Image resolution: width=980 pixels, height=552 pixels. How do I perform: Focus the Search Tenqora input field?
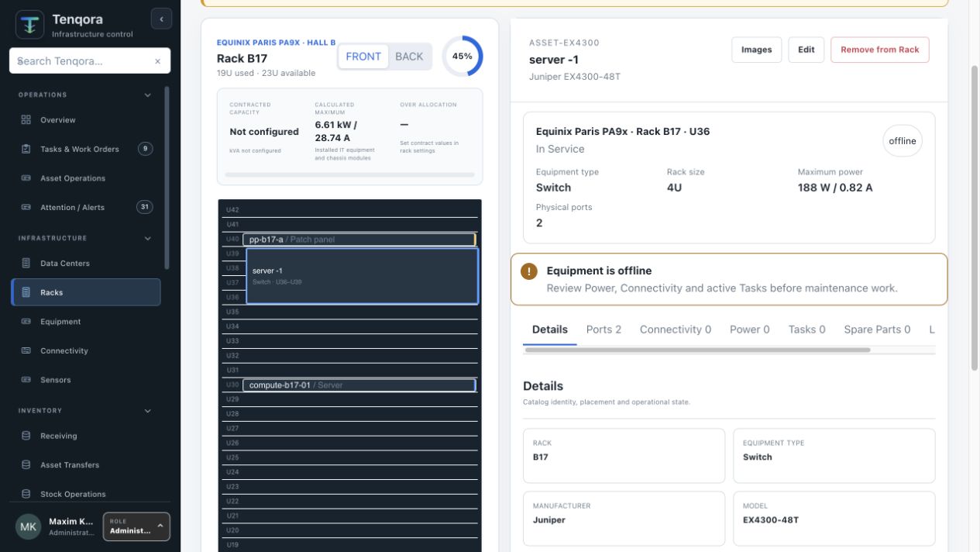pyautogui.click(x=90, y=61)
